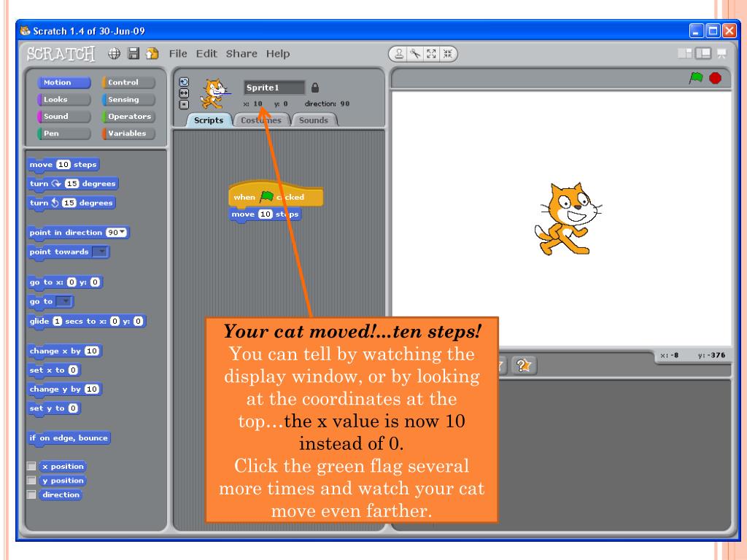Select the delete scissors tool
Screen dimensions: 747x560
415,54
